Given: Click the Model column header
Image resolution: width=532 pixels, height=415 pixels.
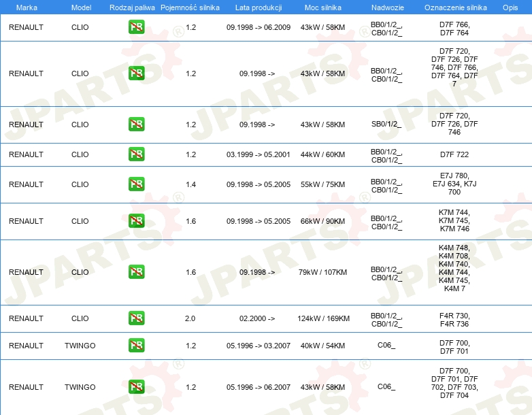Looking at the screenshot, I should click(x=81, y=7).
